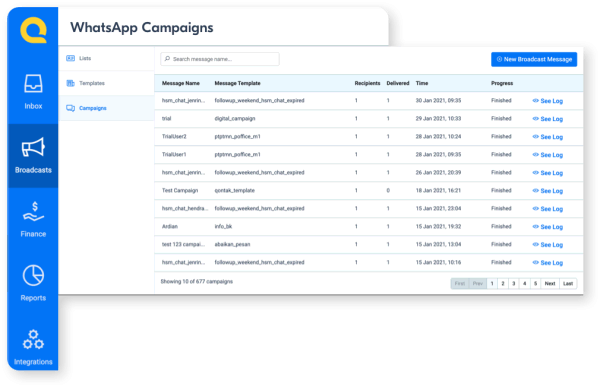Open the Inbox tray icon
This screenshot has width=600, height=387.
pos(33,83)
